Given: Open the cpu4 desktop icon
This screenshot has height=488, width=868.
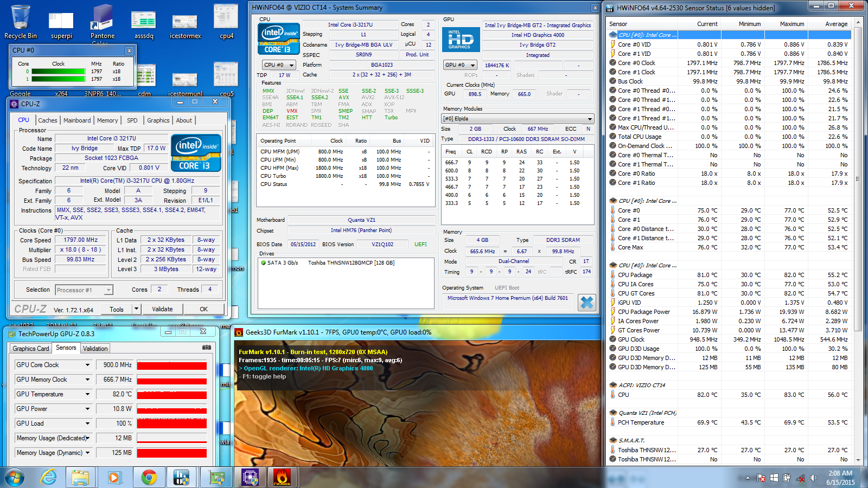Looking at the screenshot, I should pos(226,22).
